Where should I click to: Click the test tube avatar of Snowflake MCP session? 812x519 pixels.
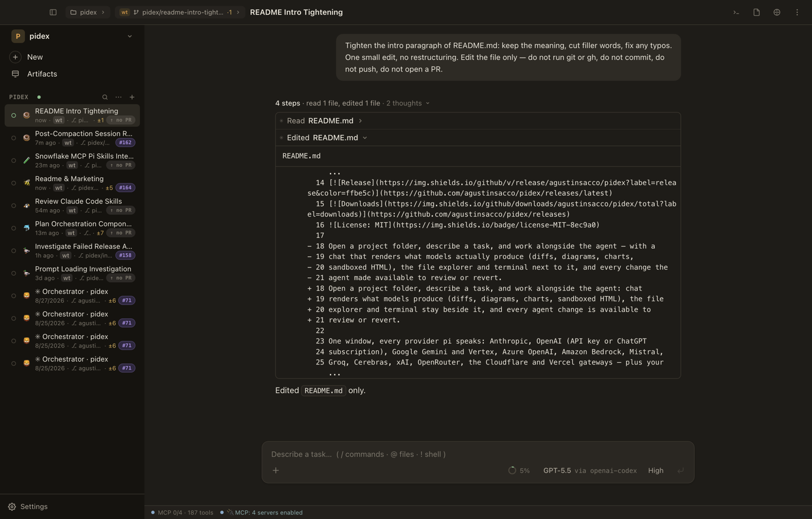(27, 160)
